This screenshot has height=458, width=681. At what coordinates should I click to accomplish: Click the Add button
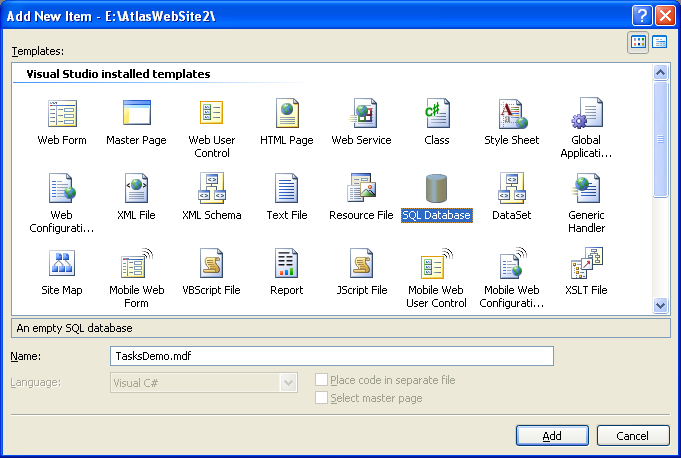coord(552,435)
